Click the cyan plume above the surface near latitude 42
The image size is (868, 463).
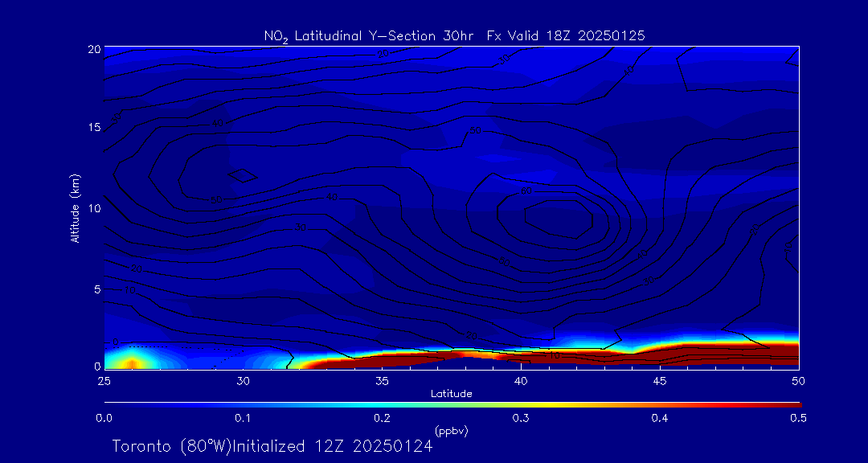(577, 342)
